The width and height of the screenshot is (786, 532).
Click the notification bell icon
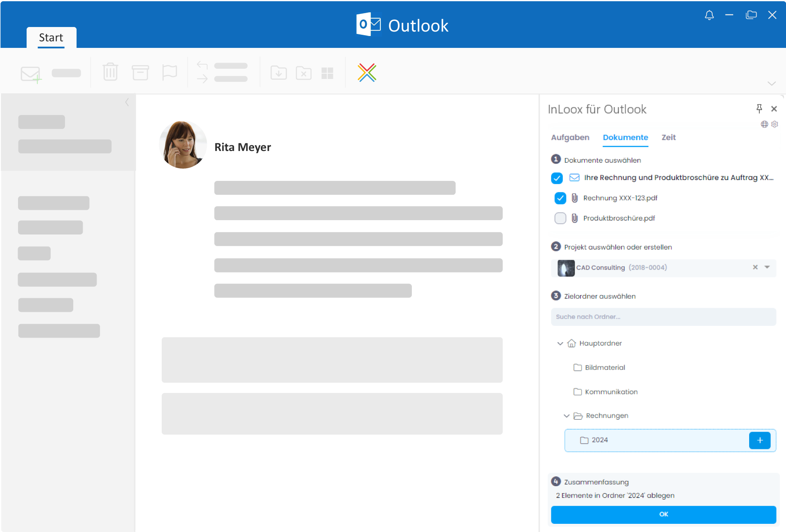(x=709, y=15)
